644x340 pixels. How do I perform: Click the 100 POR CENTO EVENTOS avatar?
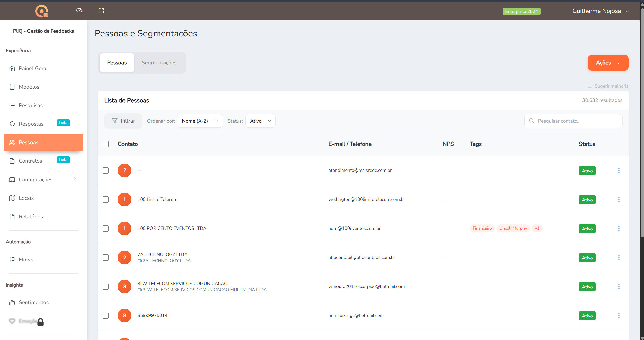pos(125,229)
